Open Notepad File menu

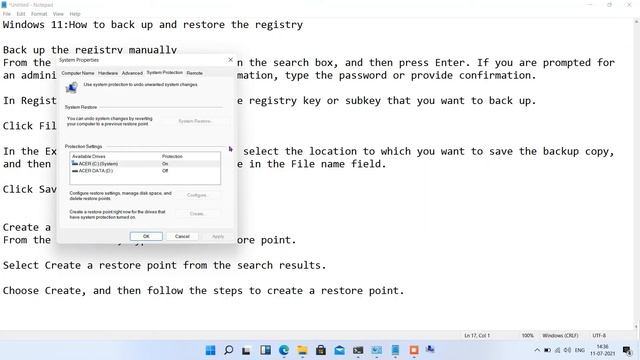coord(7,14)
